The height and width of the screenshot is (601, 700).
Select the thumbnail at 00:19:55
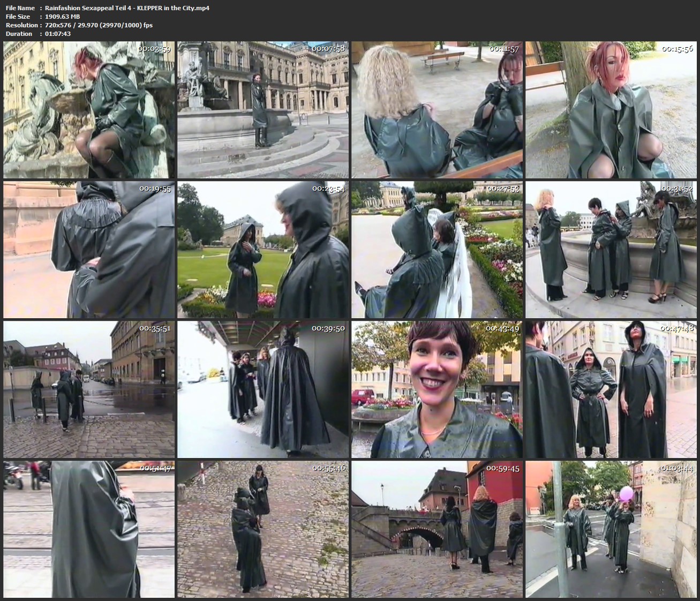pos(89,250)
